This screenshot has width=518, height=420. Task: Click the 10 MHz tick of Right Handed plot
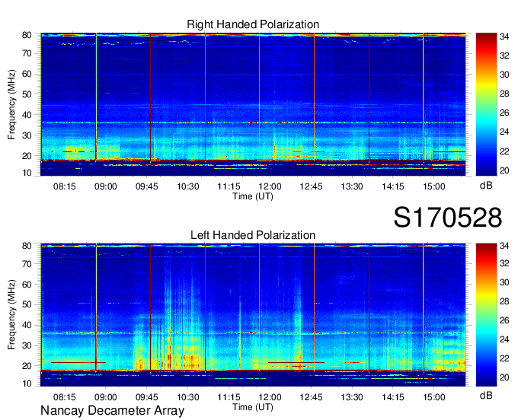pyautogui.click(x=27, y=173)
